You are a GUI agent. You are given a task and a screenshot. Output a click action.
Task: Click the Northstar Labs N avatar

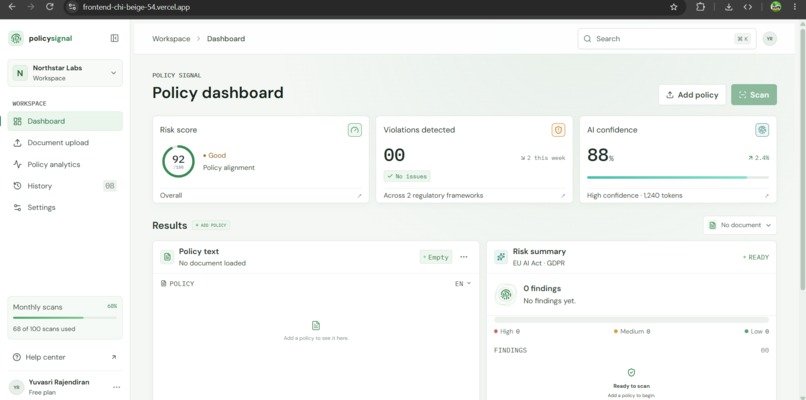[x=20, y=73]
